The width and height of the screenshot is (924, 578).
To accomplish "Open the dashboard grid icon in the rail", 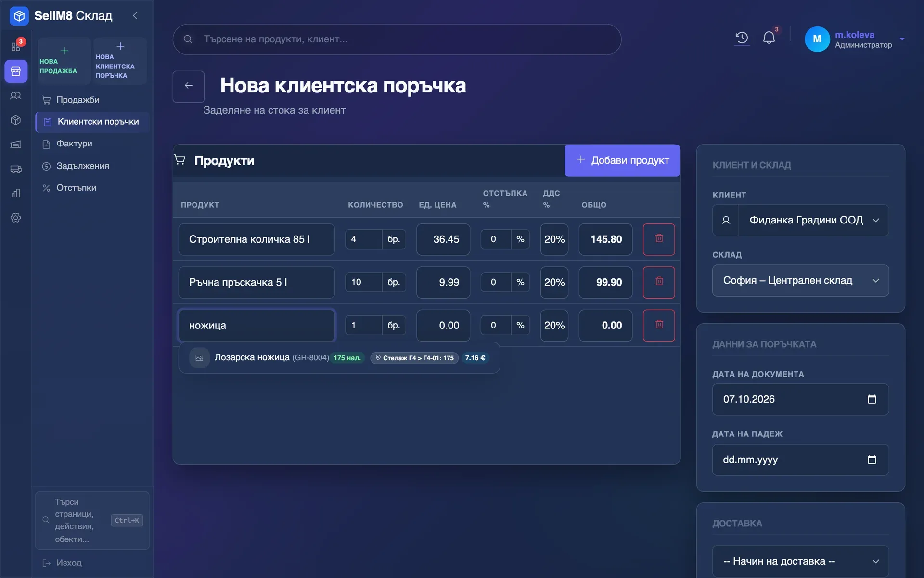I will [16, 47].
